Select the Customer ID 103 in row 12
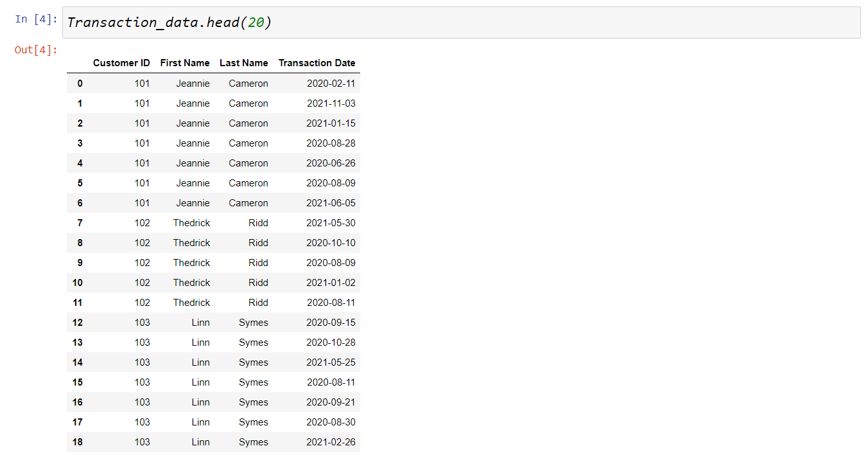This screenshot has height=455, width=868. click(x=142, y=323)
